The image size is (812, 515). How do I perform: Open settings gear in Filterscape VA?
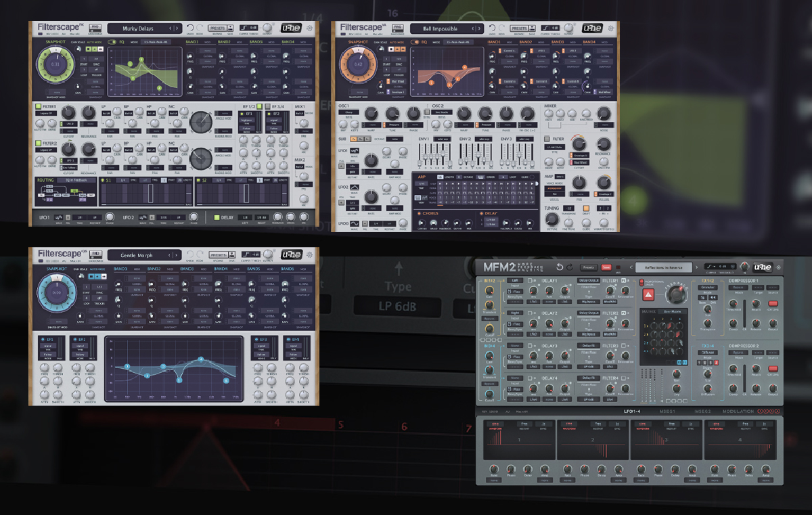[610, 28]
